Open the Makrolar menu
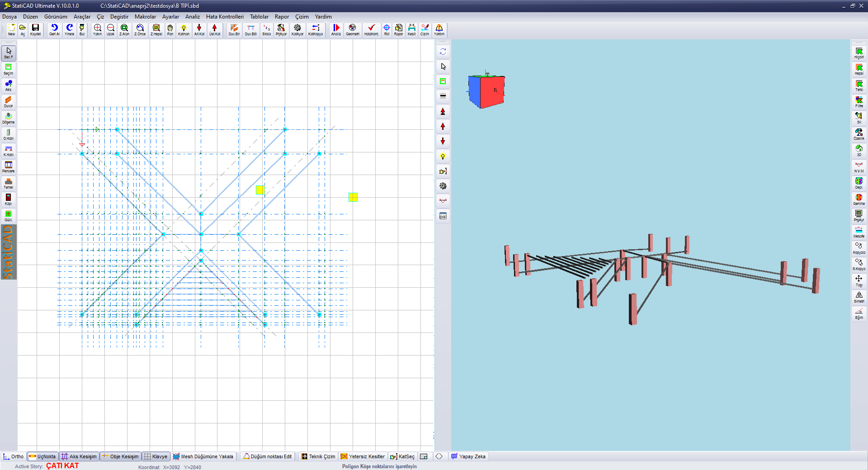The height and width of the screenshot is (470, 868). pos(145,17)
